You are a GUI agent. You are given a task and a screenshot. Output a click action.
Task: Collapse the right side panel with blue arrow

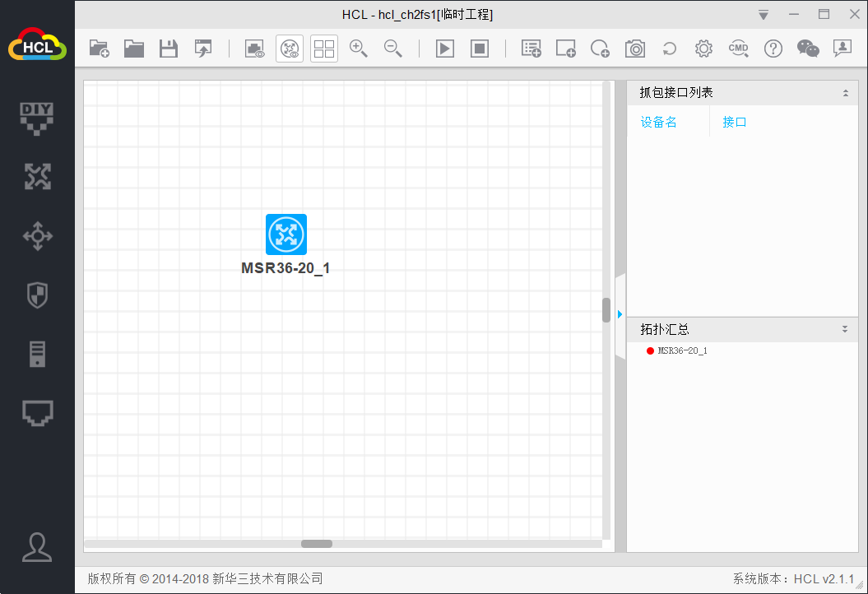(620, 314)
